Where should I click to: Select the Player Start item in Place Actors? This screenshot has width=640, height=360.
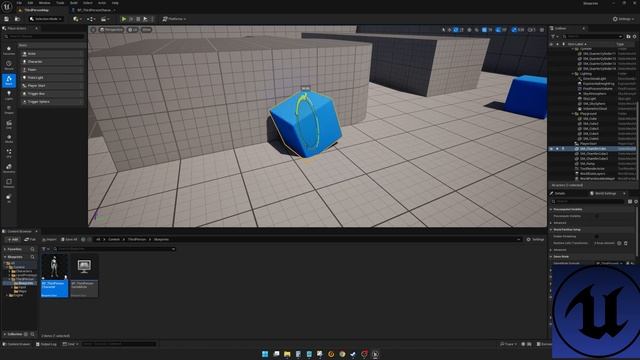click(52, 86)
